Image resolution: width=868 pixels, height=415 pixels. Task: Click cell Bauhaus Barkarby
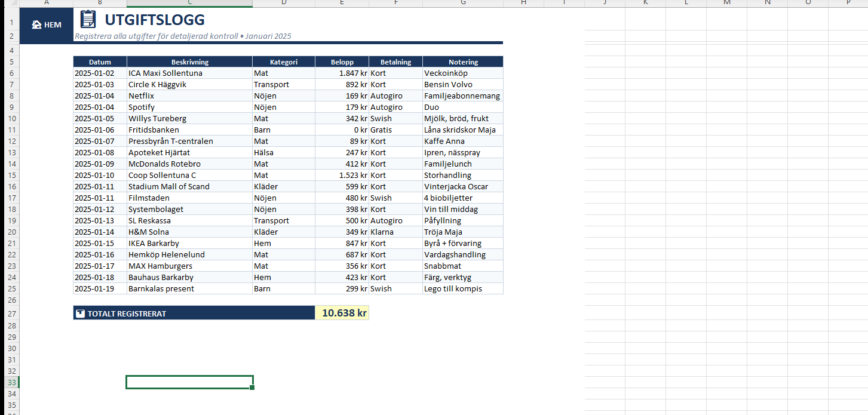coord(189,277)
